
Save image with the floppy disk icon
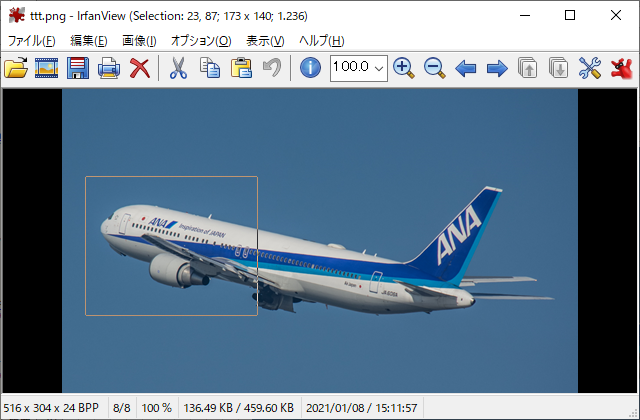pos(78,67)
